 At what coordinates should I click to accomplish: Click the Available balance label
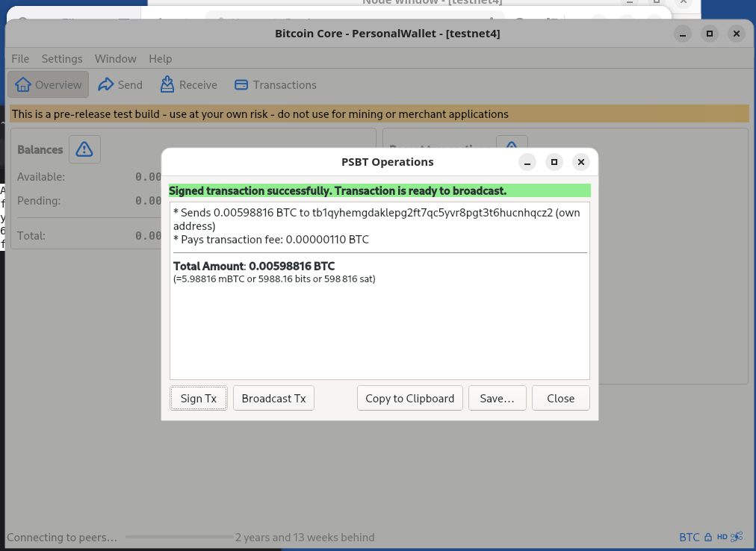(x=41, y=177)
